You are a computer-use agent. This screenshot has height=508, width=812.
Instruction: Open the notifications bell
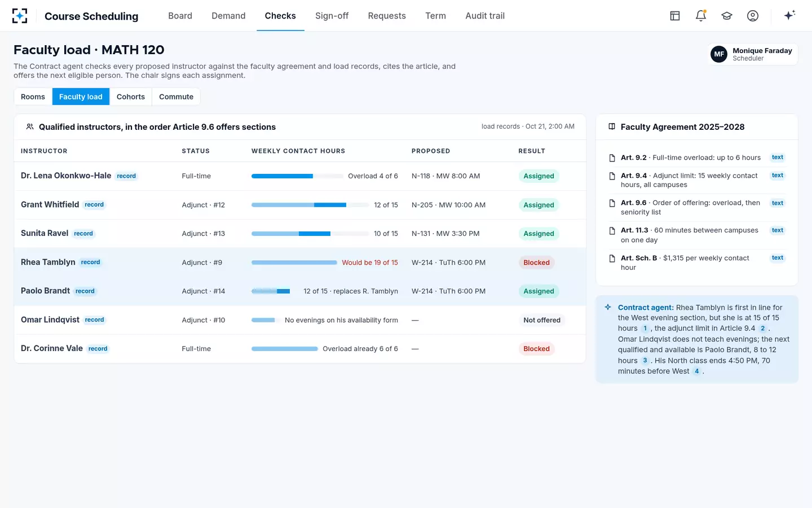[701, 16]
